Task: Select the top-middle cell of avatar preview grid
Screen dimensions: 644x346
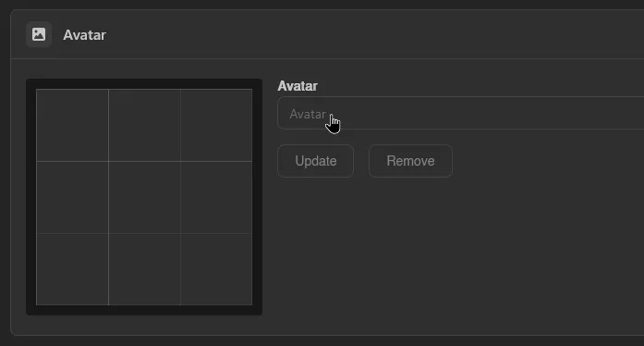Action: (x=144, y=125)
